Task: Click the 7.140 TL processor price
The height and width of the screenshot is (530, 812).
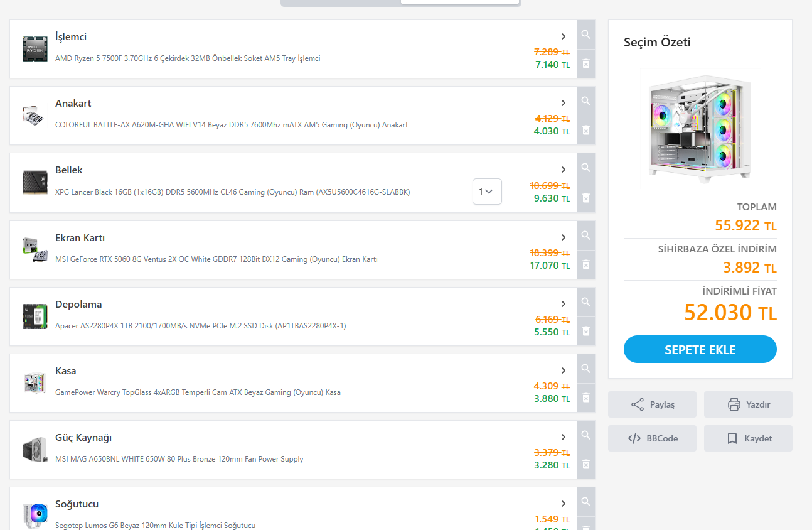Action: coord(552,65)
